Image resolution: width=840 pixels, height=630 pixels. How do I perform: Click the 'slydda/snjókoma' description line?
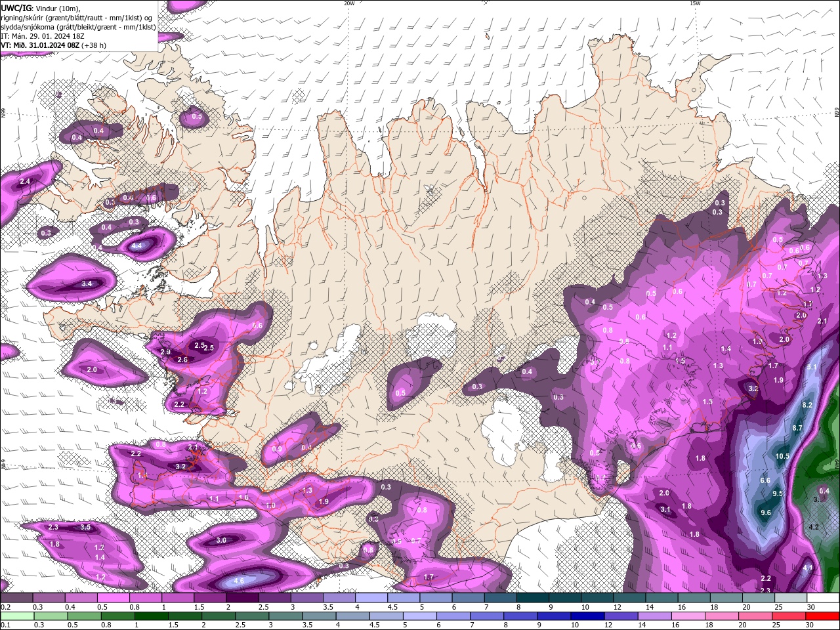78,27
